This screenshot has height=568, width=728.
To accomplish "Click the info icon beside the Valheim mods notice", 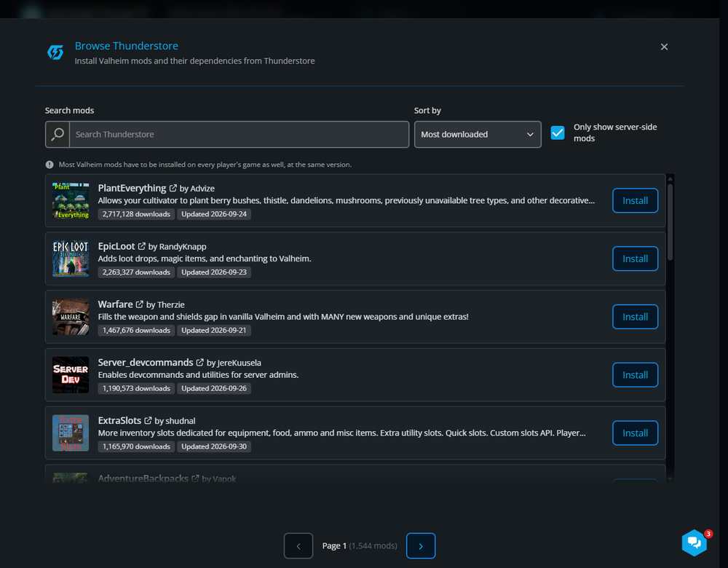I will [x=50, y=165].
